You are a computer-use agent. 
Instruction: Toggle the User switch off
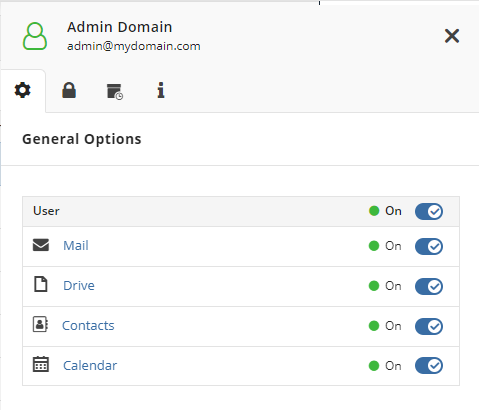(x=429, y=211)
